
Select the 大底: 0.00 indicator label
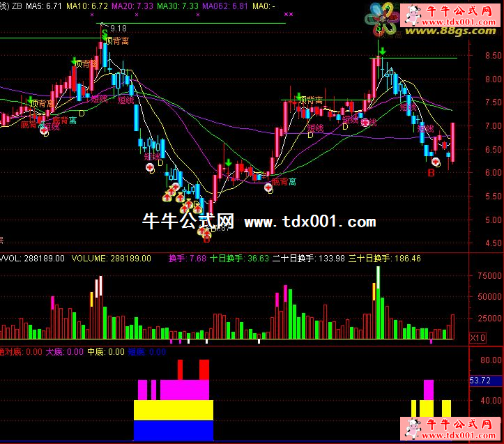65,352
